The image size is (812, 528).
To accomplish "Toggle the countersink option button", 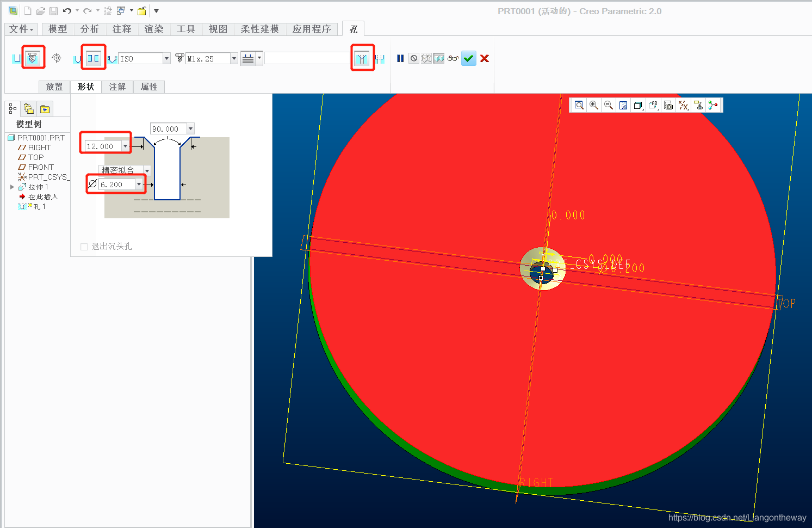I will [x=362, y=58].
